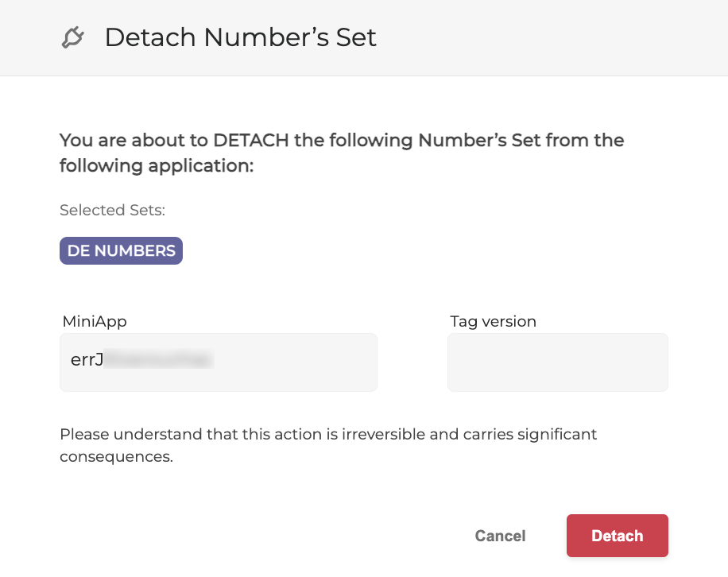Focus the empty Tag version box
Image resolution: width=728 pixels, height=577 pixels.
click(x=557, y=362)
